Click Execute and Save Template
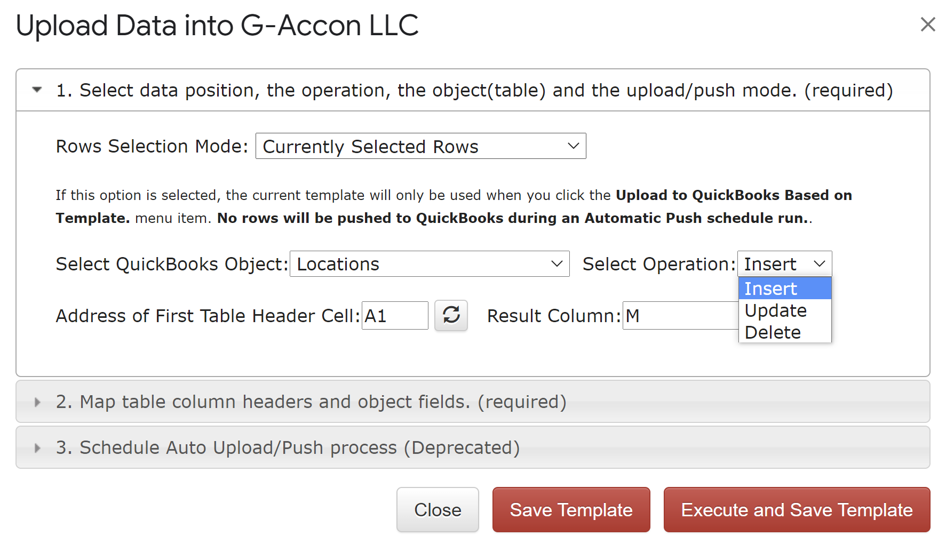This screenshot has height=560, width=946. click(797, 510)
